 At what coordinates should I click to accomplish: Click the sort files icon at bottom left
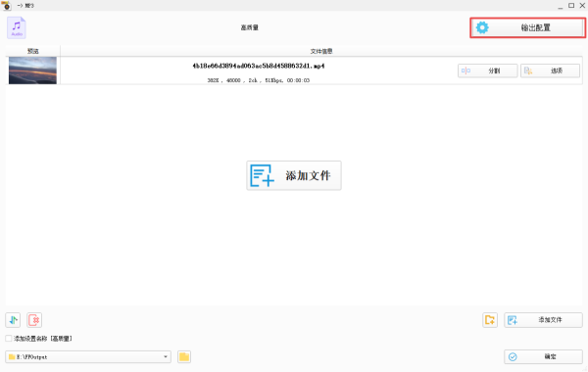13,320
